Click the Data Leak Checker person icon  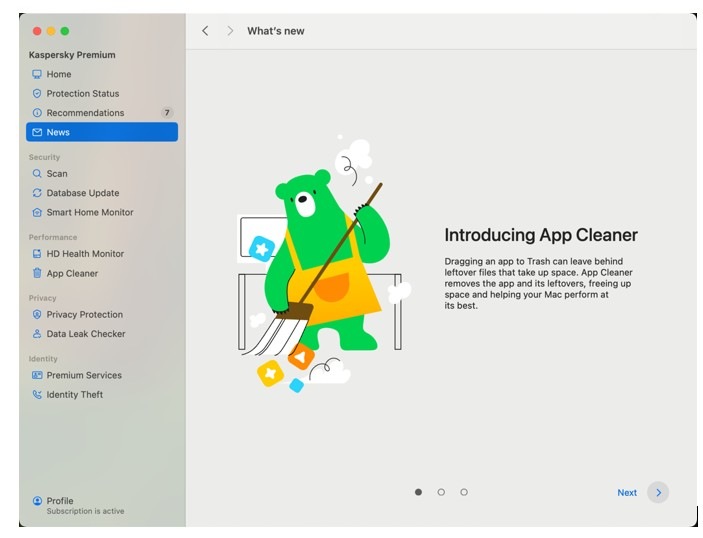pyautogui.click(x=37, y=334)
